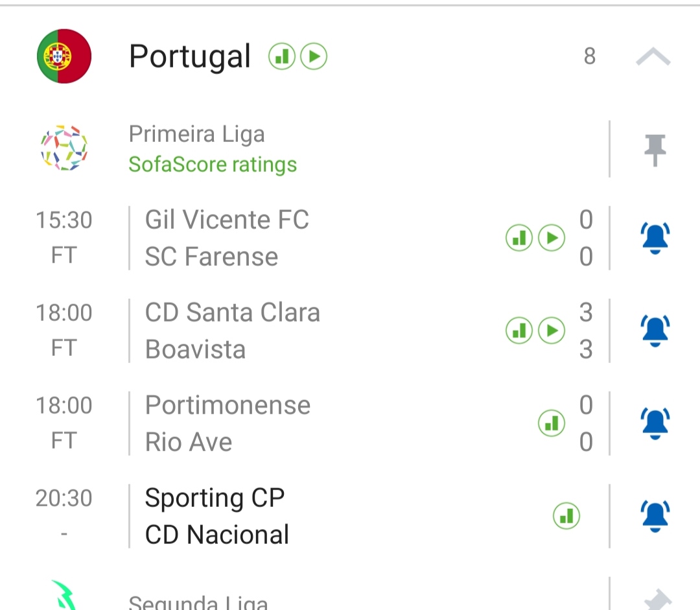
Task: Toggle bell for Sporting CP vs Nacional
Action: pyautogui.click(x=655, y=516)
